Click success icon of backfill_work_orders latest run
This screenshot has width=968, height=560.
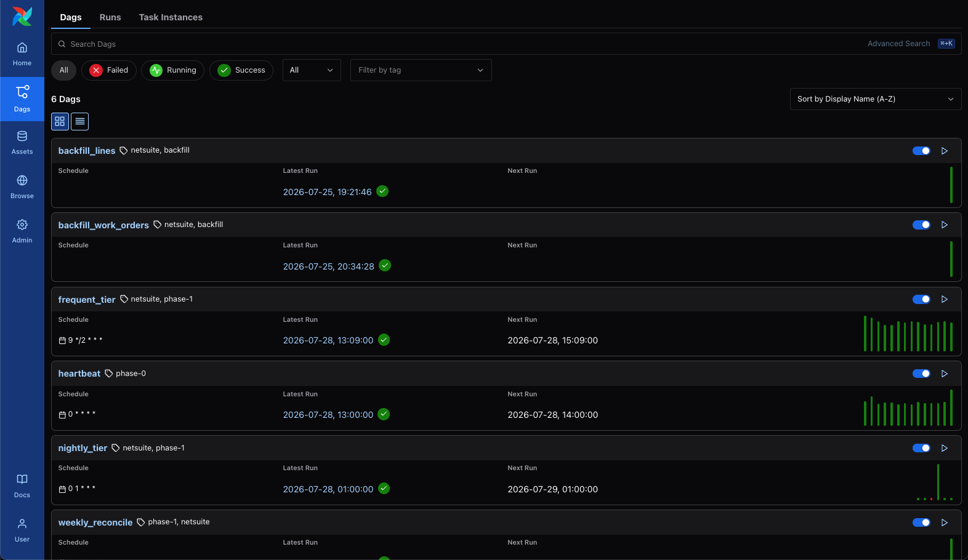pos(385,266)
